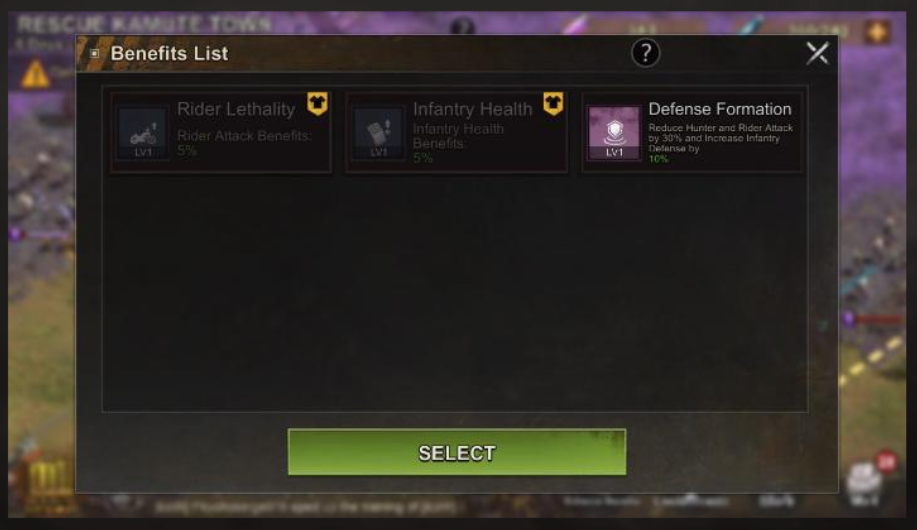Click the Infantry Health skill icon
The image size is (917, 530).
point(378,133)
